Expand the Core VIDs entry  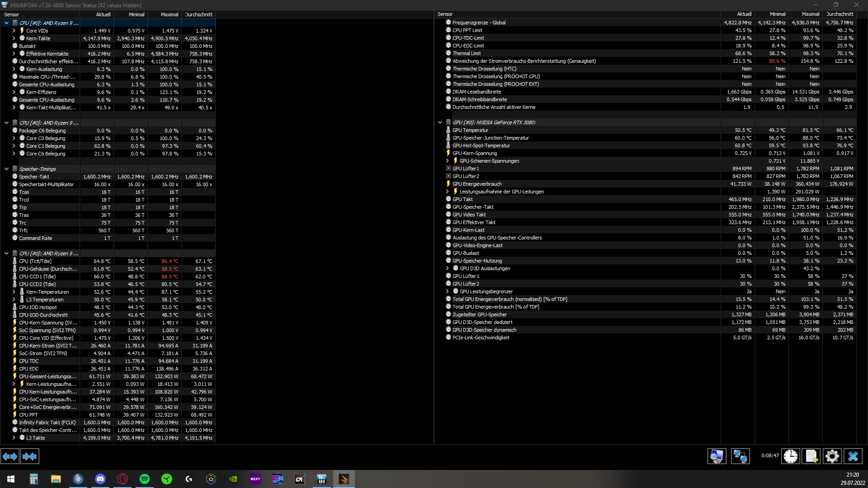(14, 30)
